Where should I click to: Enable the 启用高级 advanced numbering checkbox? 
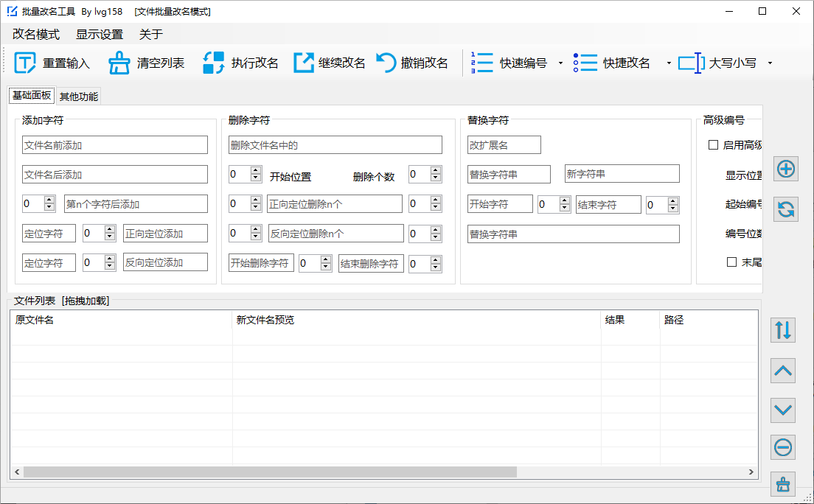point(713,145)
